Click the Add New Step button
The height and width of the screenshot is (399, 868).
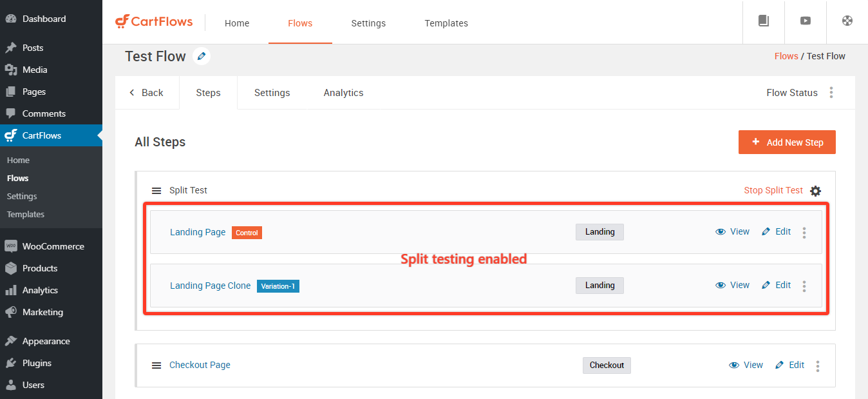pos(786,142)
